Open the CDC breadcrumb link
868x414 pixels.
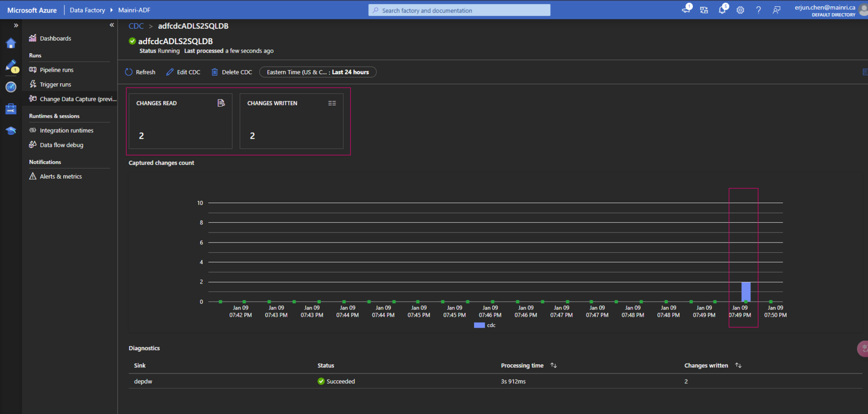pyautogui.click(x=136, y=25)
